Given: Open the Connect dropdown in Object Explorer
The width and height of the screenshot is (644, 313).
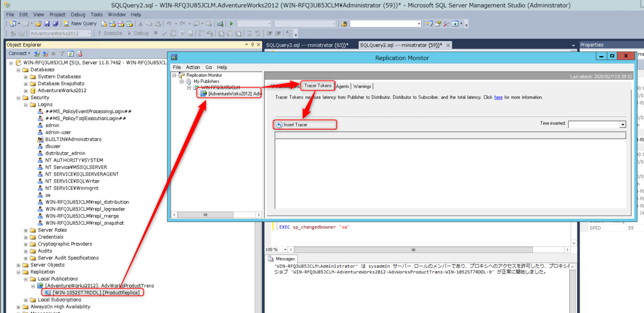Looking at the screenshot, I should pyautogui.click(x=19, y=53).
